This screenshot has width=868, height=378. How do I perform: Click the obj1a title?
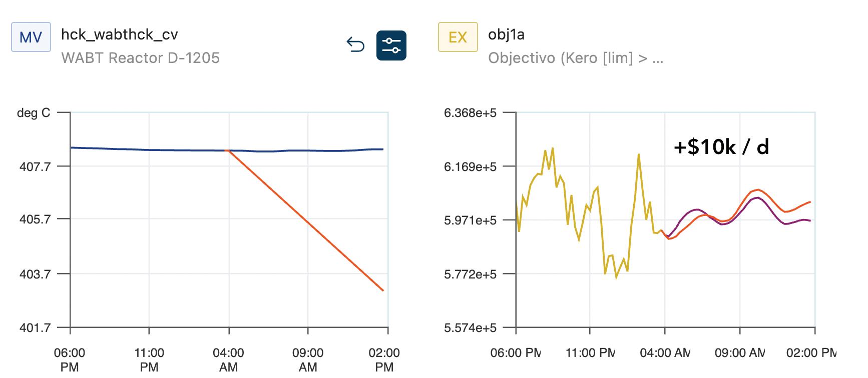tap(506, 34)
